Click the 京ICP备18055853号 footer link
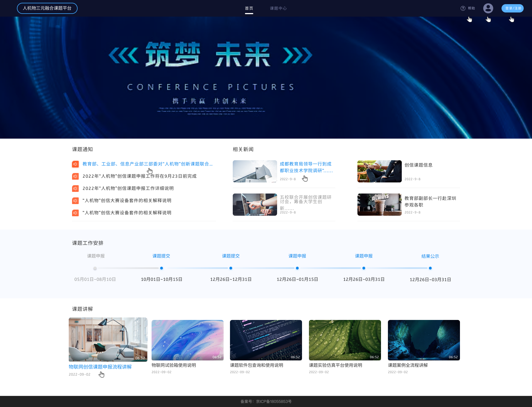Screen dimensions: 532x407 point(274,401)
